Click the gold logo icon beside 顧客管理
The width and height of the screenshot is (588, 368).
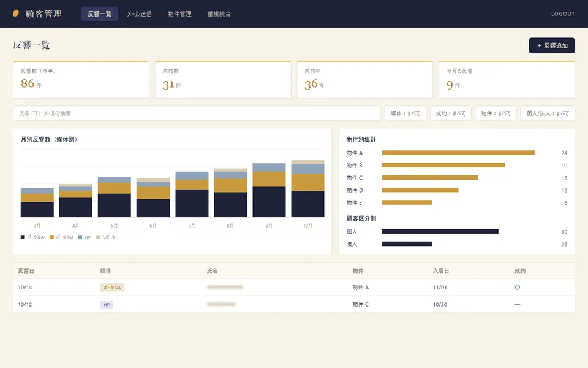[16, 13]
